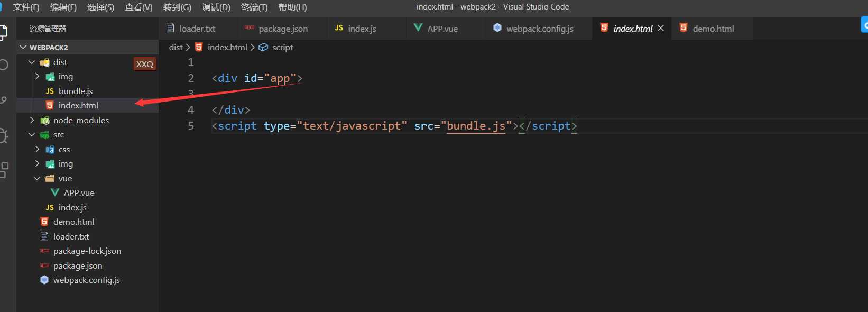
Task: Close the index.html editor tab
Action: pyautogui.click(x=661, y=28)
